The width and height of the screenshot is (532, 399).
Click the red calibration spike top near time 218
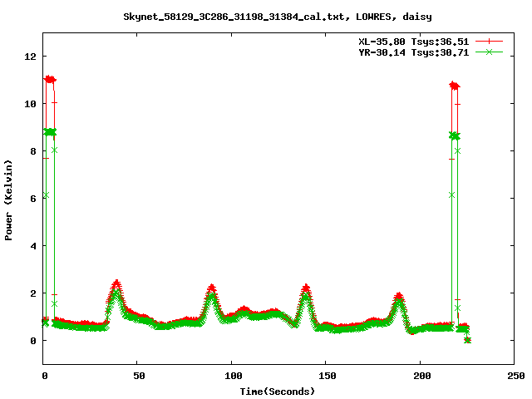coord(455,86)
